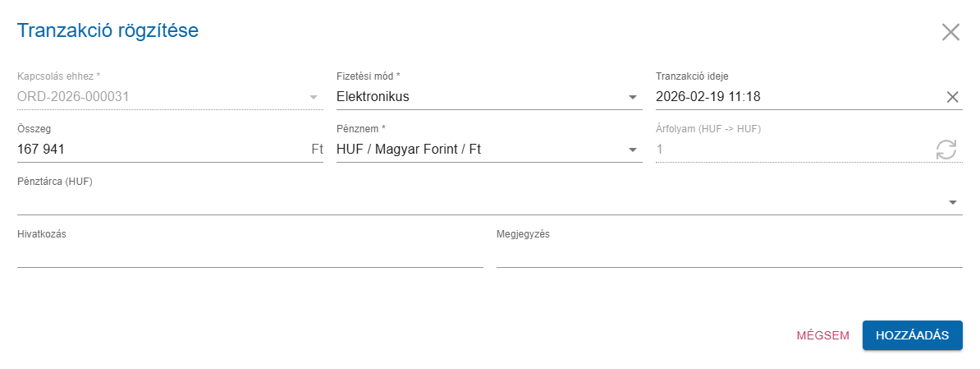Select the Elektronikus payment mode value

click(x=373, y=97)
